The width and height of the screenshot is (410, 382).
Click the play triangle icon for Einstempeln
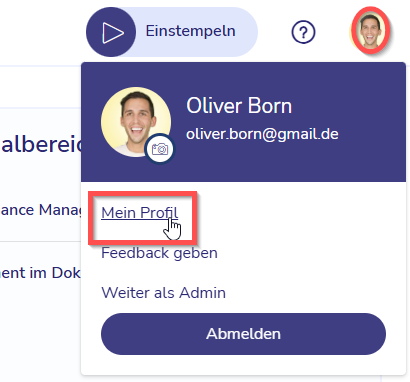[112, 33]
